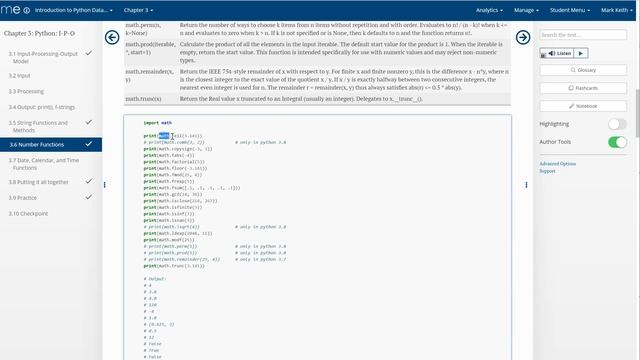Screen dimensions: 640x360
Task: Click the play triangle beside Listen
Action: pos(581,53)
